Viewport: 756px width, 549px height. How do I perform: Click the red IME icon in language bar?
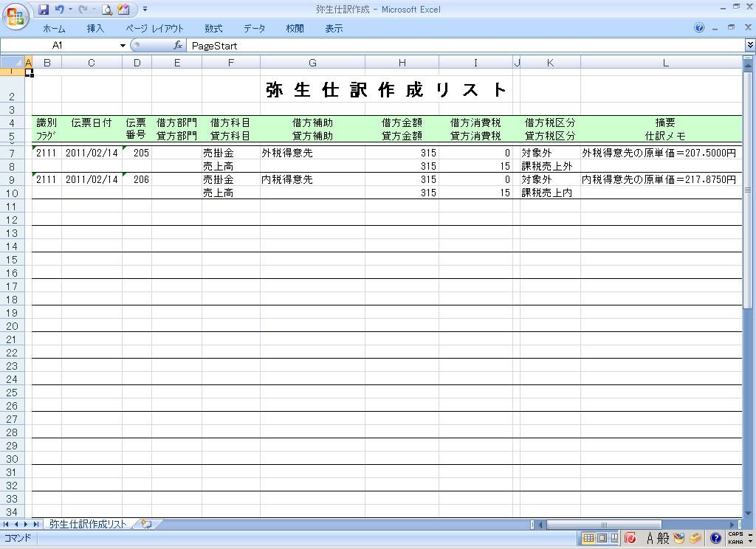tap(630, 538)
